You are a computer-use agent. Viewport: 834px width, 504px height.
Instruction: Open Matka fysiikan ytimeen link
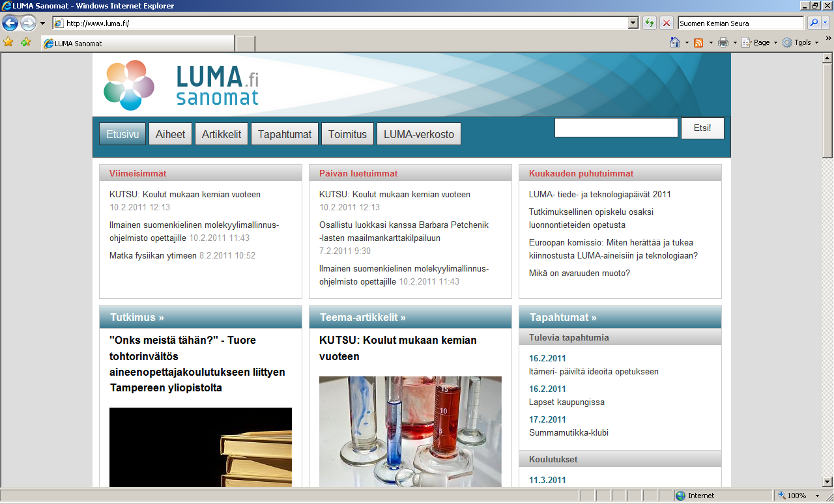coord(153,255)
